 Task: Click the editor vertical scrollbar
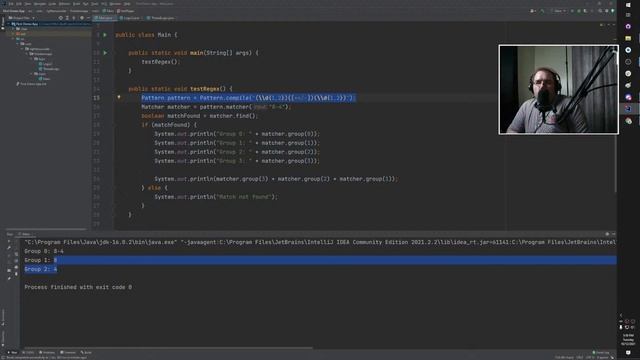[615, 163]
